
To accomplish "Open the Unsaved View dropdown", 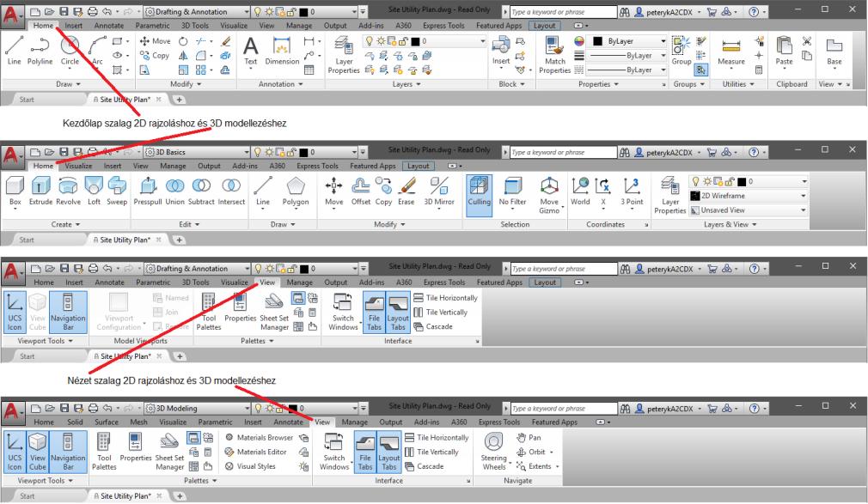I will pyautogui.click(x=748, y=210).
